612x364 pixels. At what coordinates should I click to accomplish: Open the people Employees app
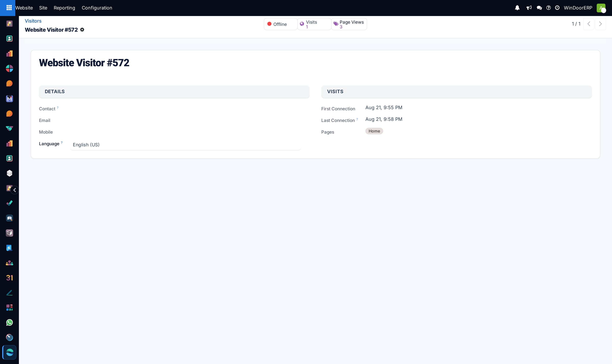[x=9, y=263]
